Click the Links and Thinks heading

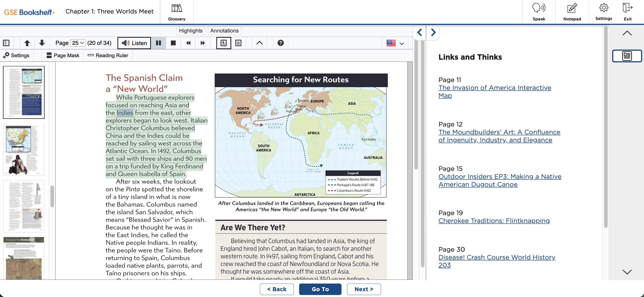coord(470,57)
